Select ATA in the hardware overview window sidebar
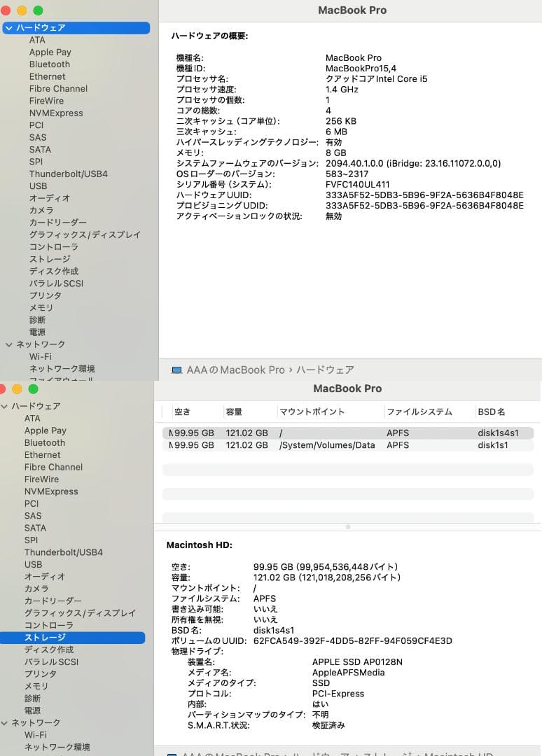 (x=37, y=40)
